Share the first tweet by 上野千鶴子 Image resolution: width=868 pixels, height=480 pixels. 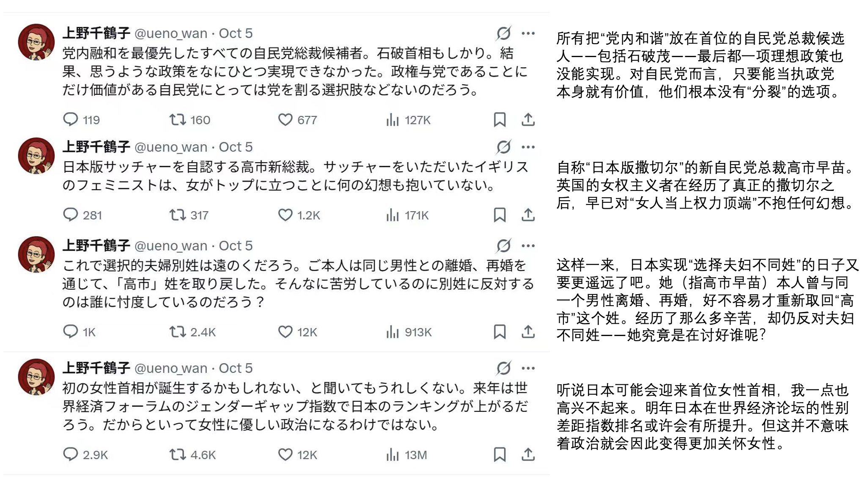(x=528, y=120)
